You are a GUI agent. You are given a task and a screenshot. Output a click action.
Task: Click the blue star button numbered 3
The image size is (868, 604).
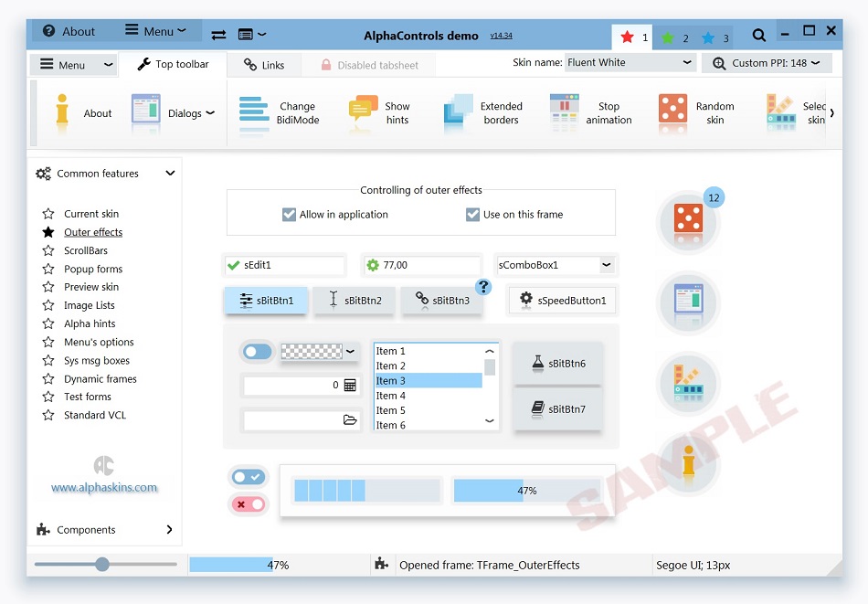[715, 37]
